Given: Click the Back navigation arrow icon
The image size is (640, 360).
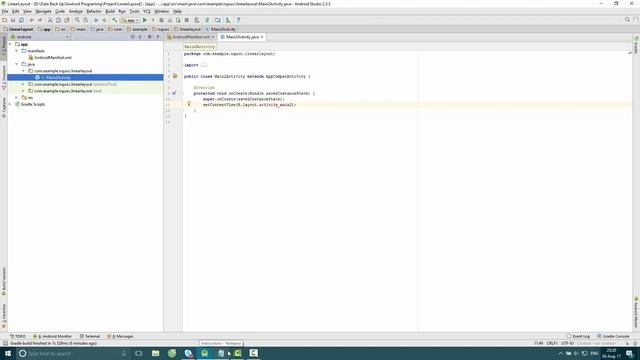Looking at the screenshot, I should (96, 20).
